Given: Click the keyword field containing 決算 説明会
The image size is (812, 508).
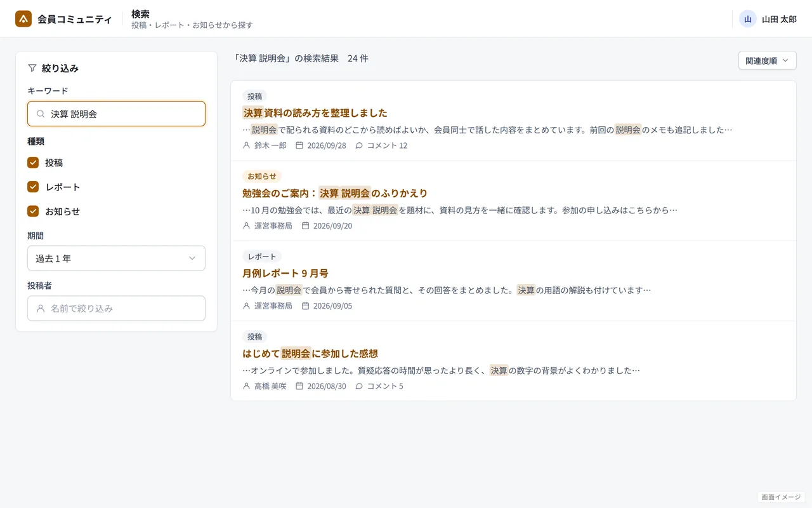Looking at the screenshot, I should click(x=116, y=114).
